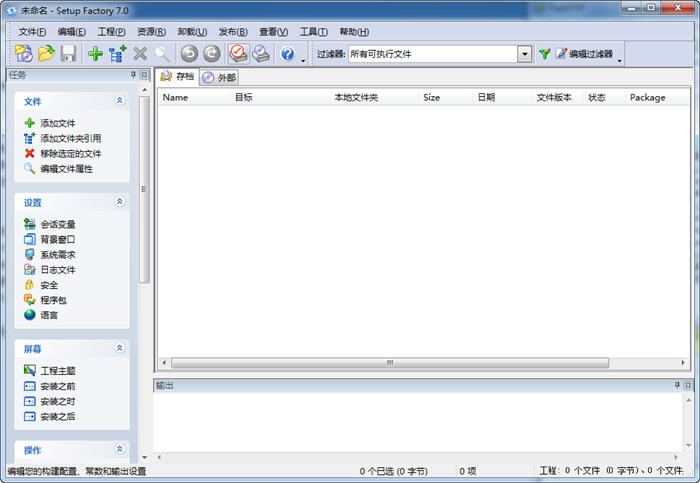The image size is (700, 483).
Task: Open the 工具(T) menu
Action: point(313,32)
